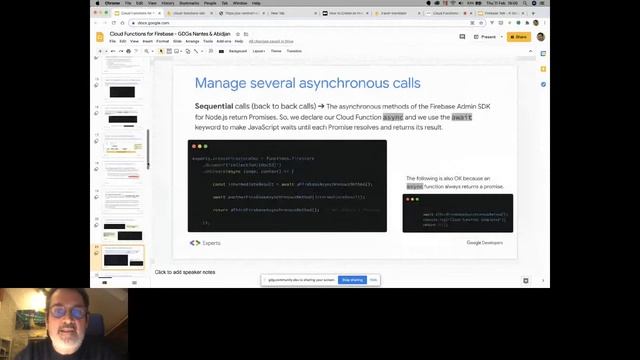The width and height of the screenshot is (640, 360).
Task: Click the move to folder icon
Action: 246,34
